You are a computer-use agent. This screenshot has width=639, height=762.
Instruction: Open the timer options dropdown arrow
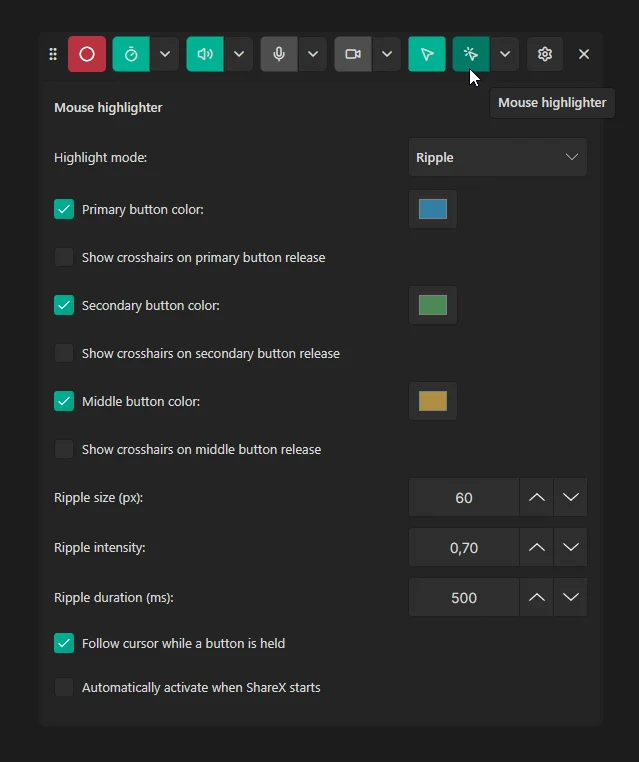(165, 54)
